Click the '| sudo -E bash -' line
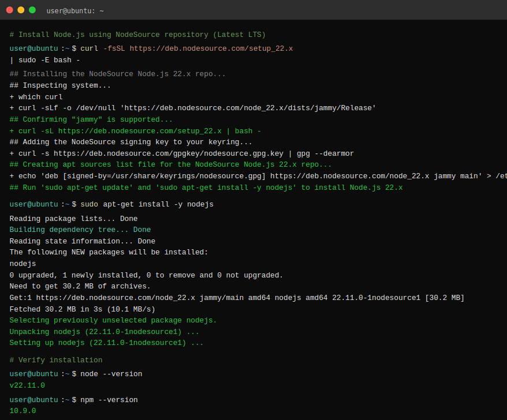Viewport: 507px width, 420px height. point(44,60)
